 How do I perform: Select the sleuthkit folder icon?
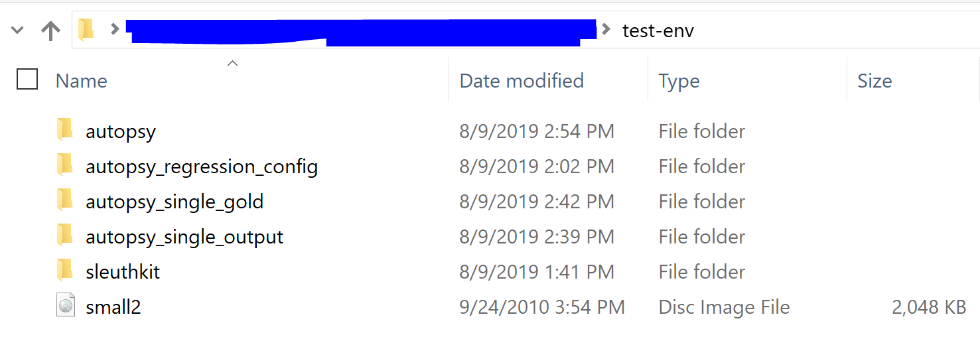coord(65,271)
